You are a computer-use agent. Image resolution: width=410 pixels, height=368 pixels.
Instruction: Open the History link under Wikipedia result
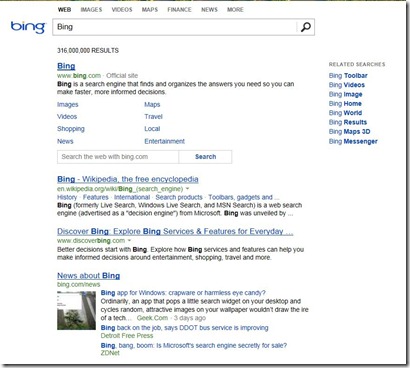point(67,197)
